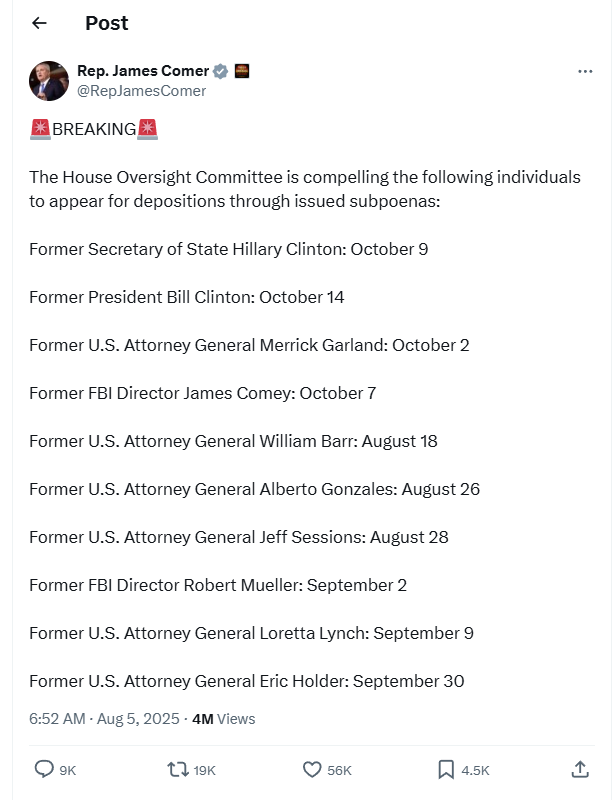Go back using the left arrow
Screen dimensions: 613x800
(40, 23)
